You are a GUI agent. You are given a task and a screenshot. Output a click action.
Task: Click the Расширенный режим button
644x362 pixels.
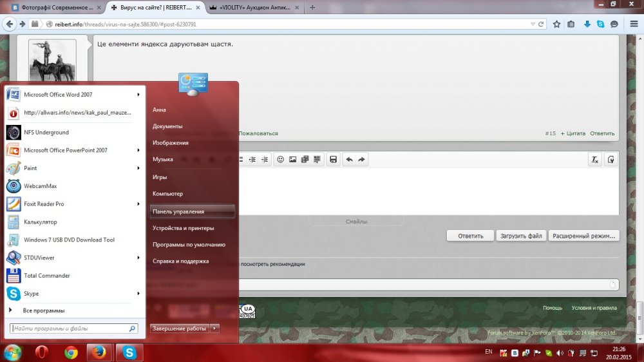pos(583,236)
